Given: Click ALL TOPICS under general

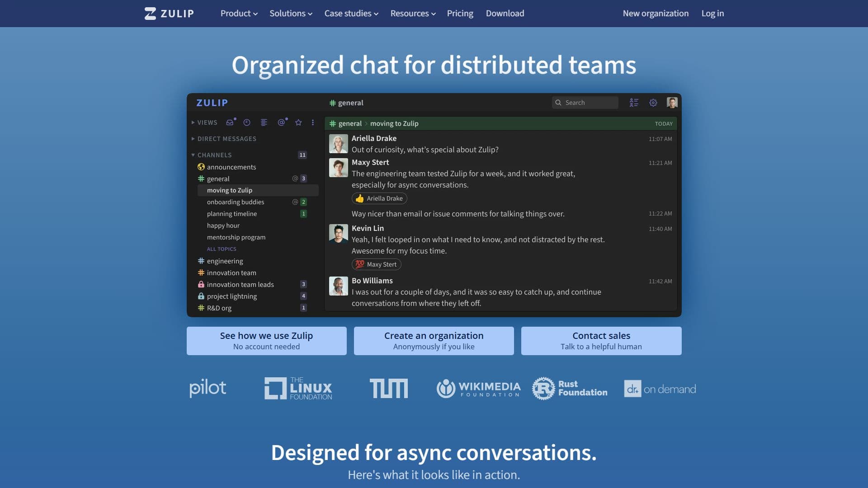Looking at the screenshot, I should [x=222, y=249].
